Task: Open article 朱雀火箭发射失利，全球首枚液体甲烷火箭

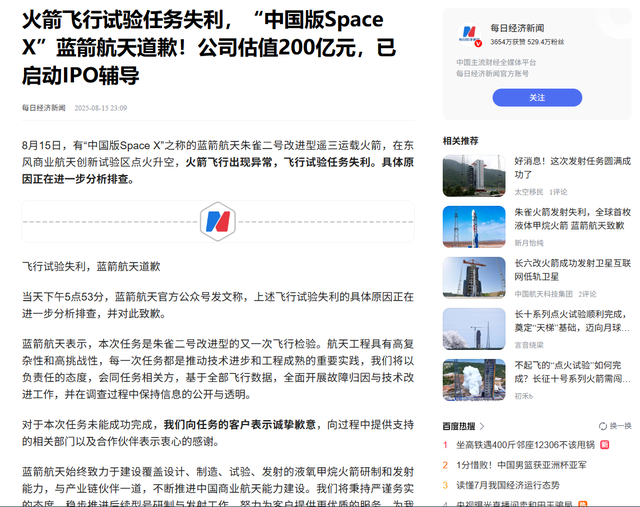Action: pyautogui.click(x=572, y=219)
